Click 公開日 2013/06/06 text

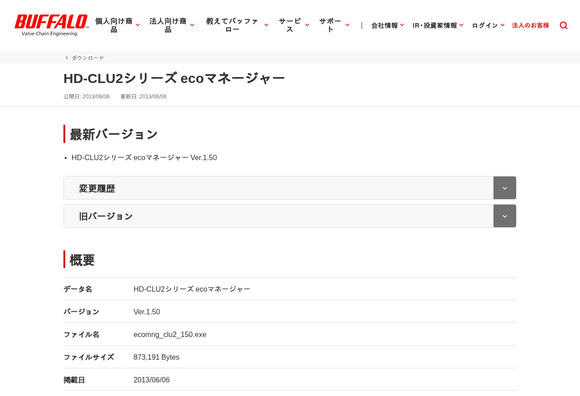(x=87, y=97)
